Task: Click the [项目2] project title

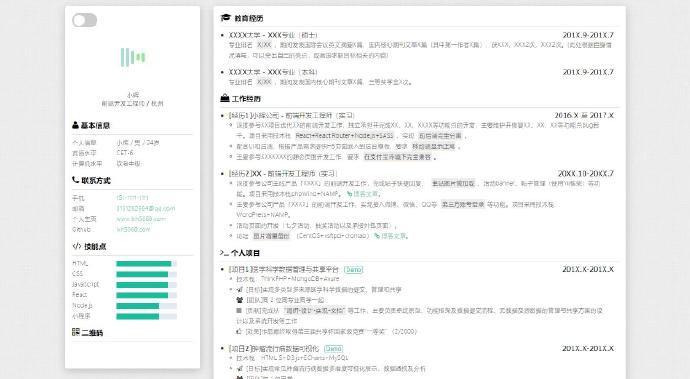Action: click(x=274, y=349)
